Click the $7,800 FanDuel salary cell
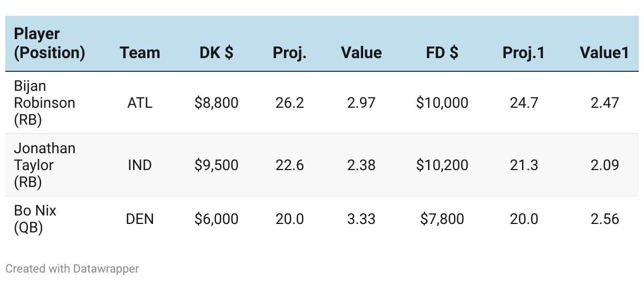Image resolution: width=644 pixels, height=281 pixels. (x=442, y=219)
